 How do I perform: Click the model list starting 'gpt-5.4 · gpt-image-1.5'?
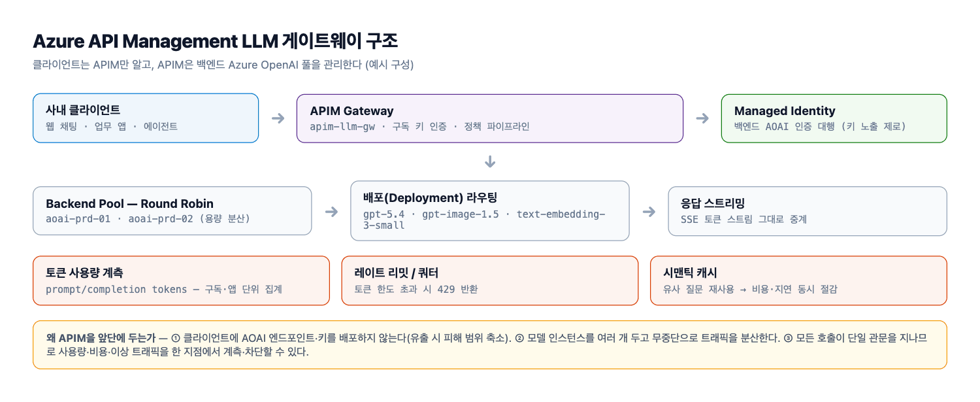pyautogui.click(x=484, y=219)
